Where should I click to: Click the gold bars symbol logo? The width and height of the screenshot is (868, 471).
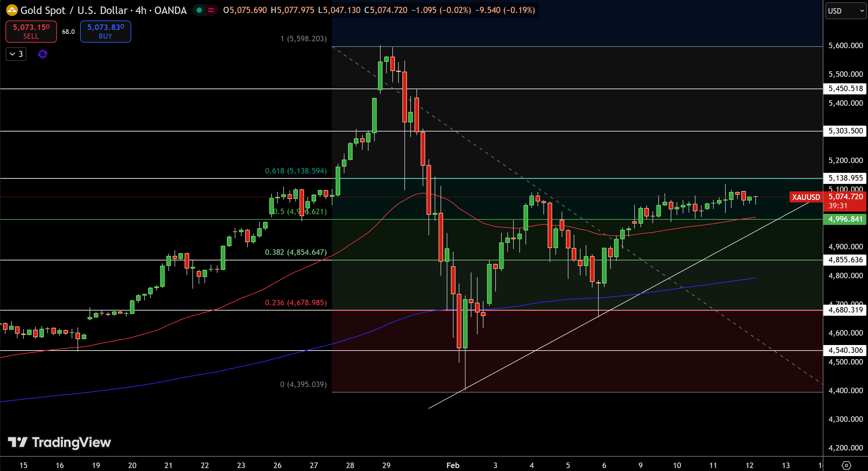[12, 10]
